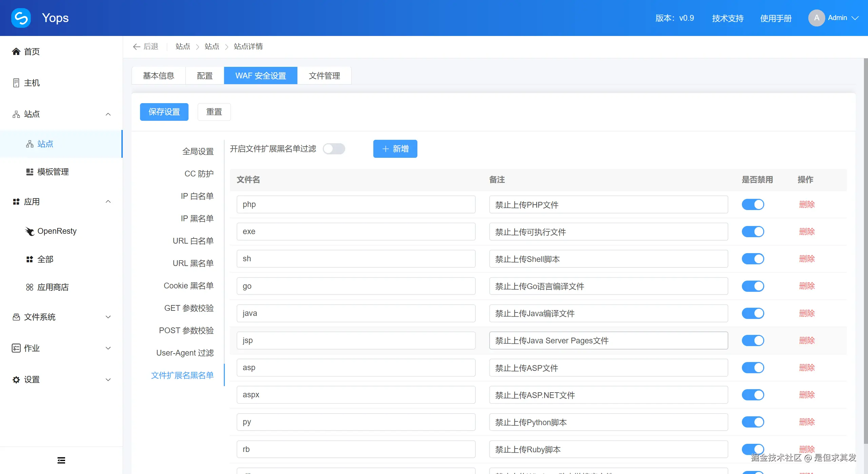Viewport: 868px width, 474px height.
Task: Switch to the 文件管理 tab
Action: pos(324,76)
